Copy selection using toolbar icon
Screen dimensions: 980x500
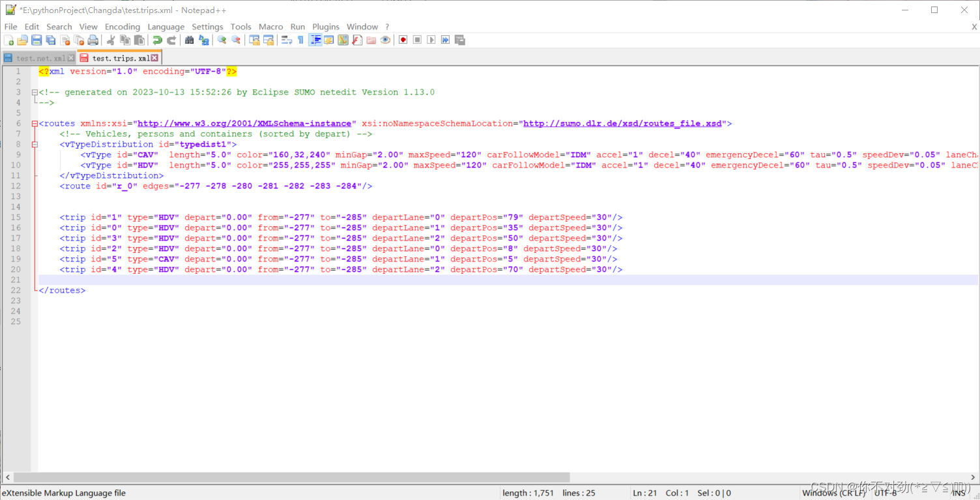[x=125, y=40]
